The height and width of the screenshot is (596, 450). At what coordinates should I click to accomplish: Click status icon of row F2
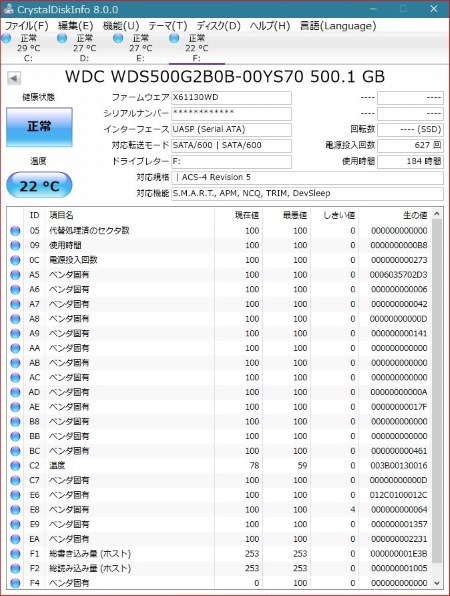coord(15,569)
